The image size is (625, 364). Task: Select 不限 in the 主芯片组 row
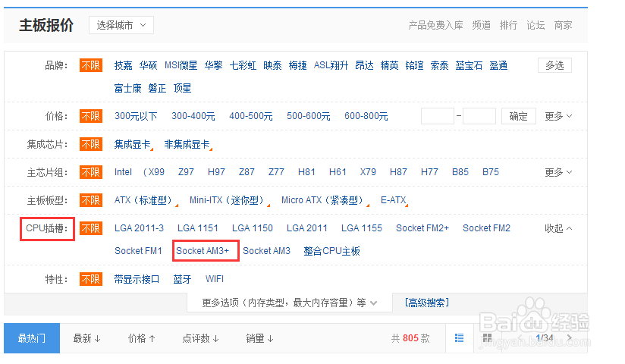pyautogui.click(x=91, y=172)
